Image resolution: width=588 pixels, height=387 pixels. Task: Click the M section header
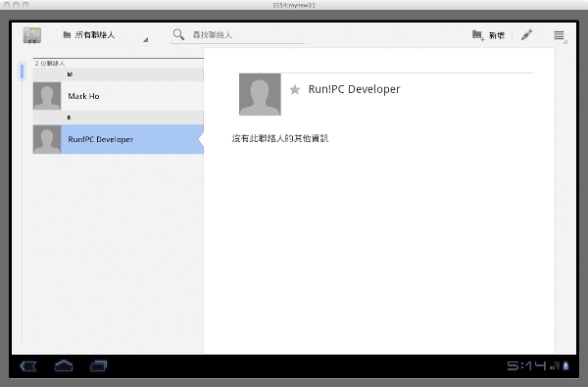tap(119, 74)
